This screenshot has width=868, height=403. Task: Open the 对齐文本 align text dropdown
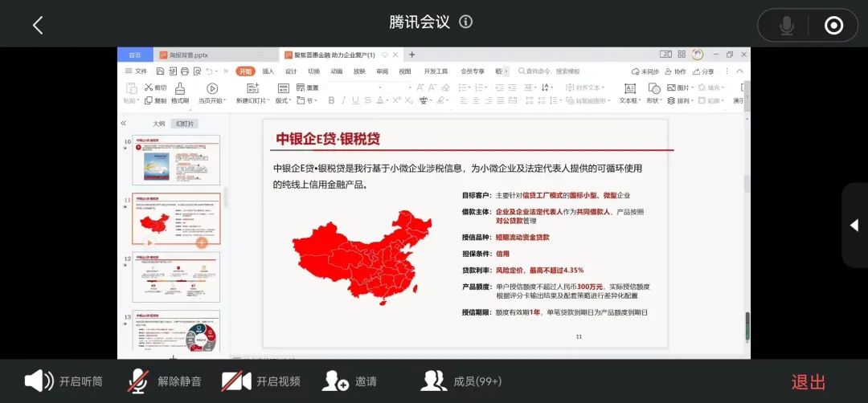tap(586, 88)
